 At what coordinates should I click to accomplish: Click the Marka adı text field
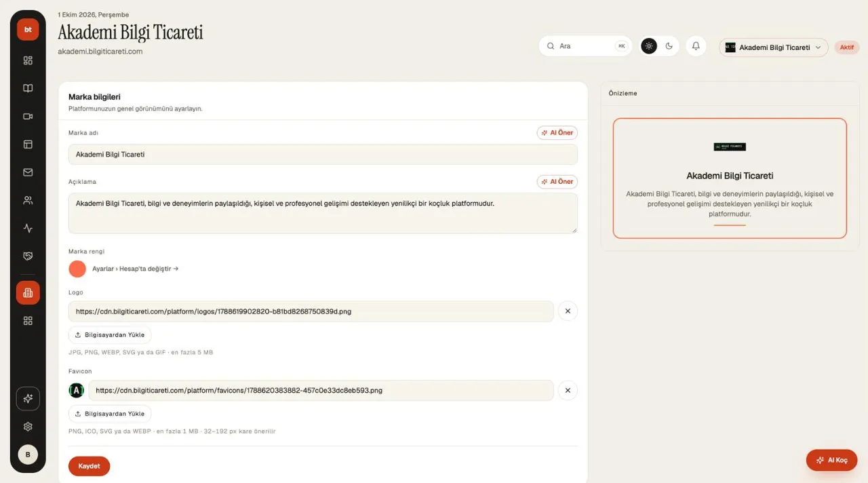tap(323, 154)
